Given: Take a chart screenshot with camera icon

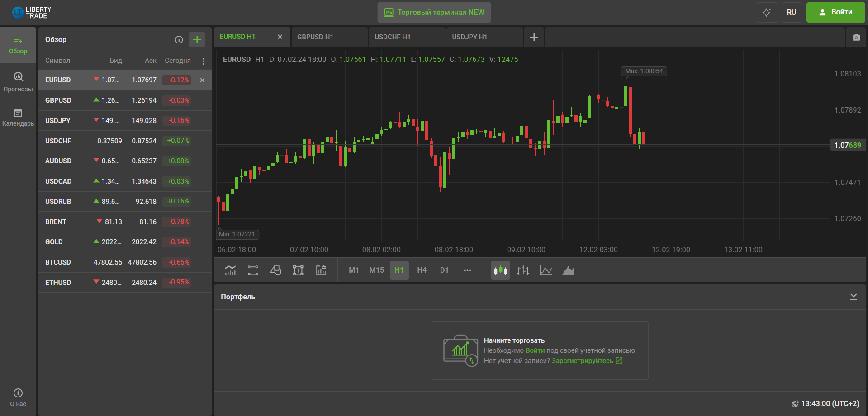Looking at the screenshot, I should click(856, 38).
